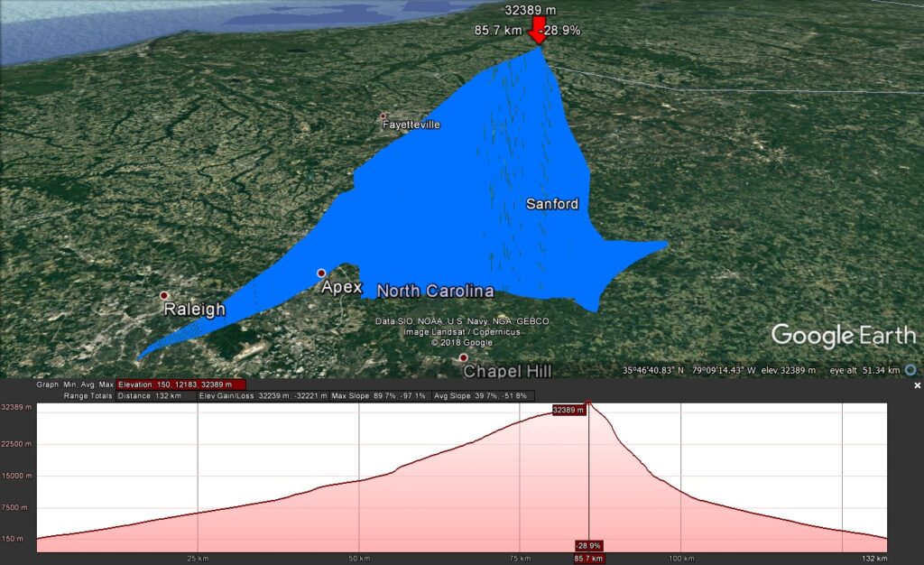Screen dimensions: 924x565
Task: Click the 85.7 km cursor label on axis
Action: [589, 559]
